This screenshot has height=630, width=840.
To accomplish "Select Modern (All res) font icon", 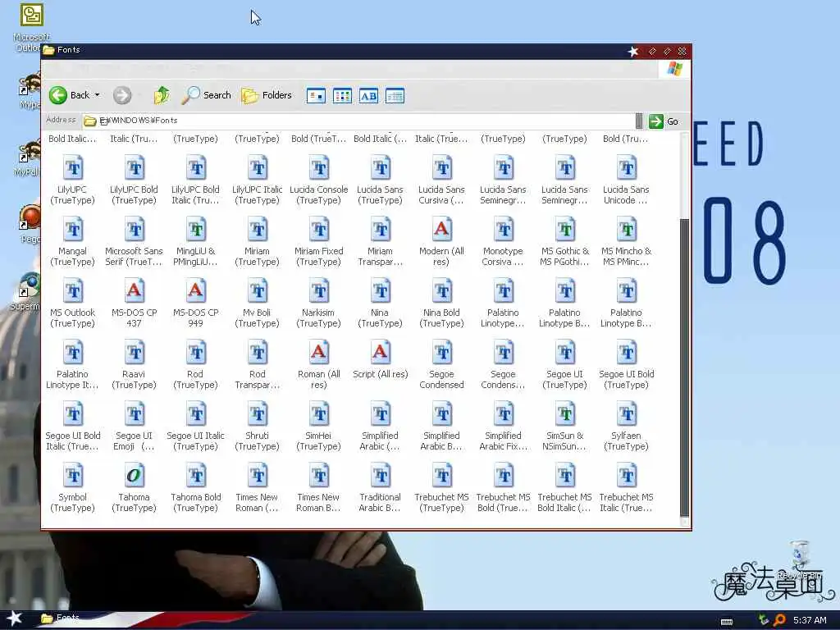I will coord(441,230).
